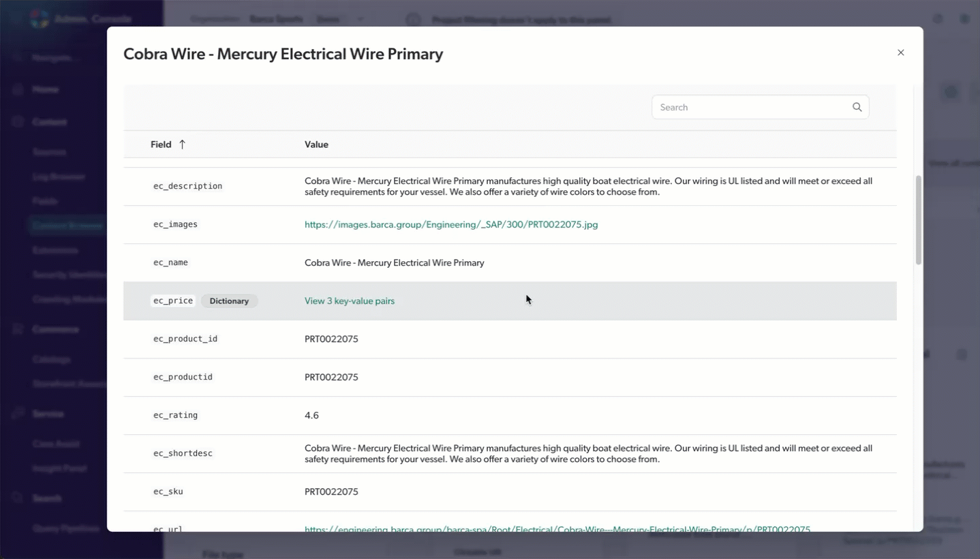Click the app logo in background header

point(40,18)
